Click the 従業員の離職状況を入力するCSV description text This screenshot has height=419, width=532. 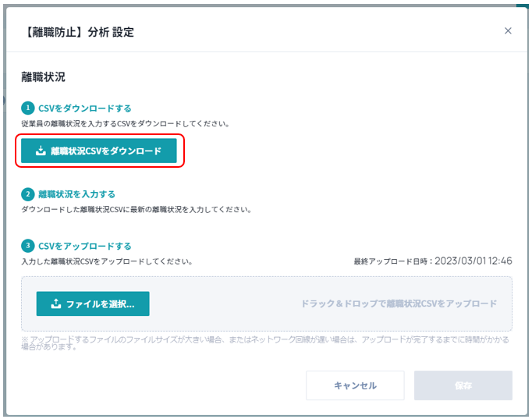click(x=125, y=124)
